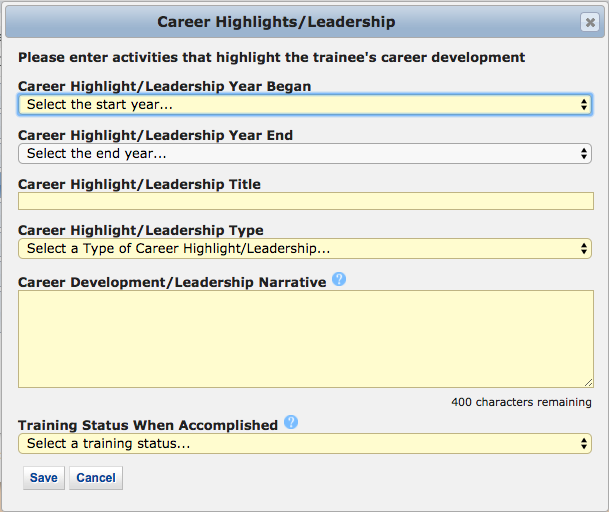Click help icon beside Training Status label
Image resolution: width=609 pixels, height=512 pixels.
point(291,423)
